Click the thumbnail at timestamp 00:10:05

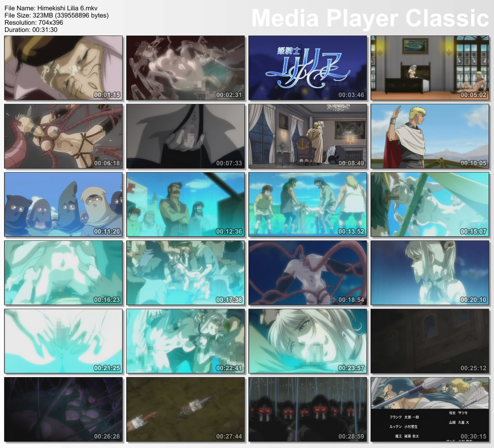(x=429, y=136)
